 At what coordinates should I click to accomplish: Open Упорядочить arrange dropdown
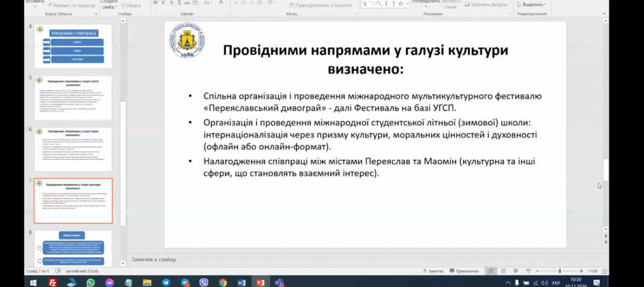(x=426, y=4)
